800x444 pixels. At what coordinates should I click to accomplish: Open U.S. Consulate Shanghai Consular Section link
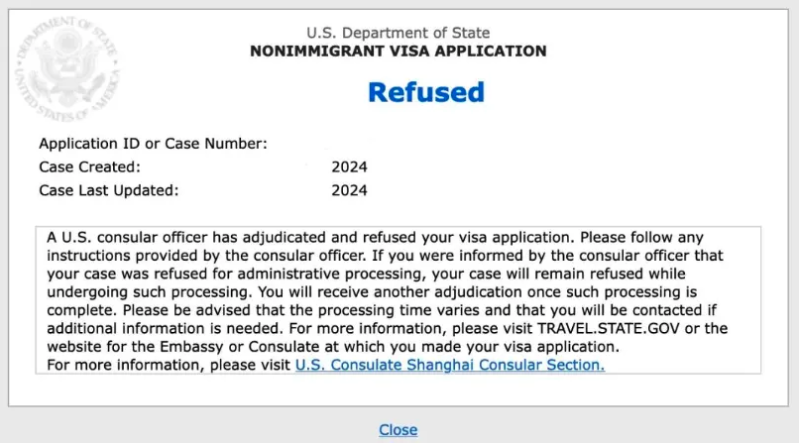click(450, 365)
